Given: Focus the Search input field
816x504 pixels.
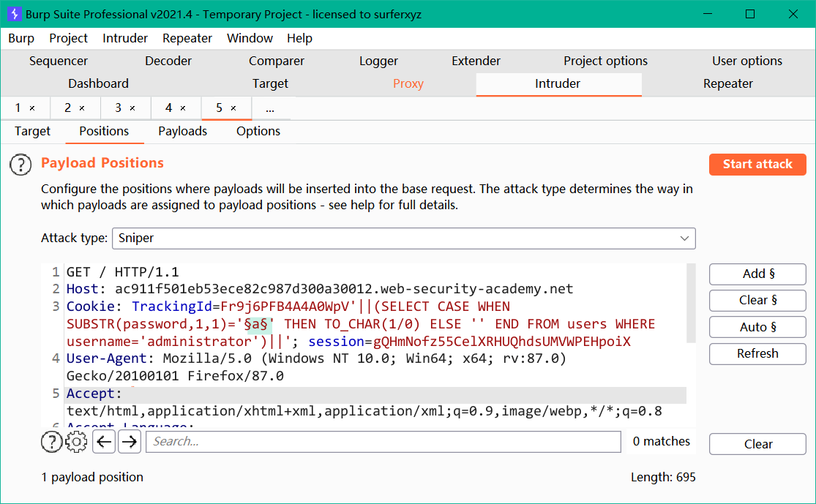Looking at the screenshot, I should point(383,442).
